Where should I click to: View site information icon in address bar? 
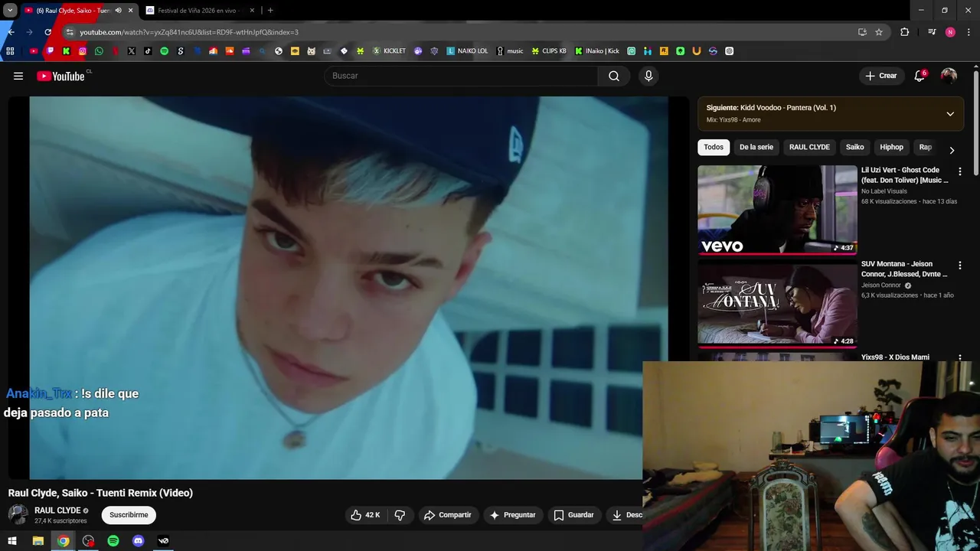pos(70,32)
